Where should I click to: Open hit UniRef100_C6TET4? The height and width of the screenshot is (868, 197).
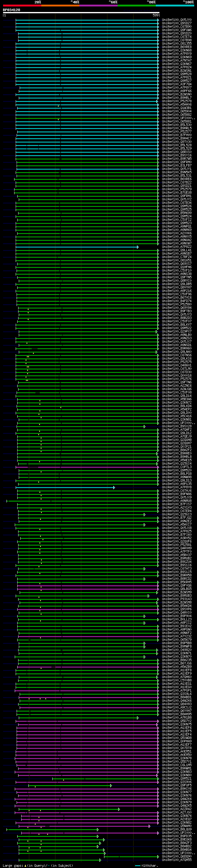pyautogui.click(x=176, y=37)
